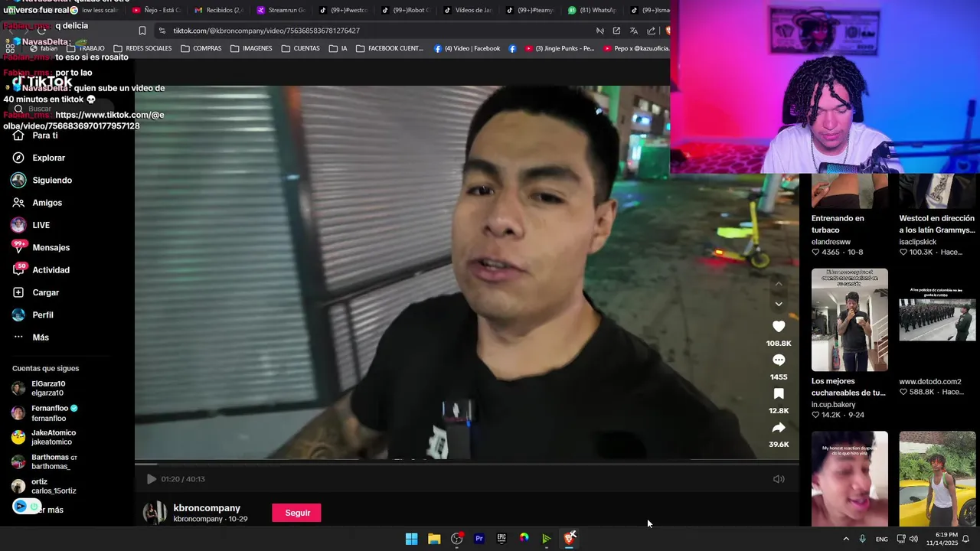The width and height of the screenshot is (980, 551).
Task: Open Brave browser taskbar icon
Action: tap(569, 539)
